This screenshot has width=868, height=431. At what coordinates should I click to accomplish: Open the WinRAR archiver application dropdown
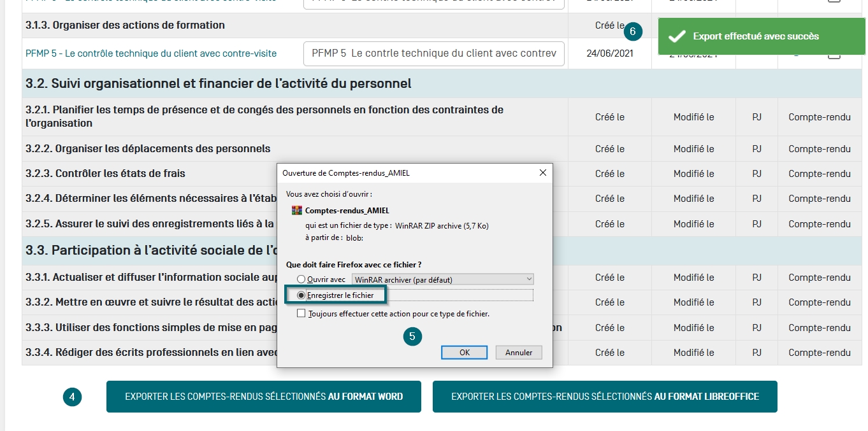click(443, 279)
